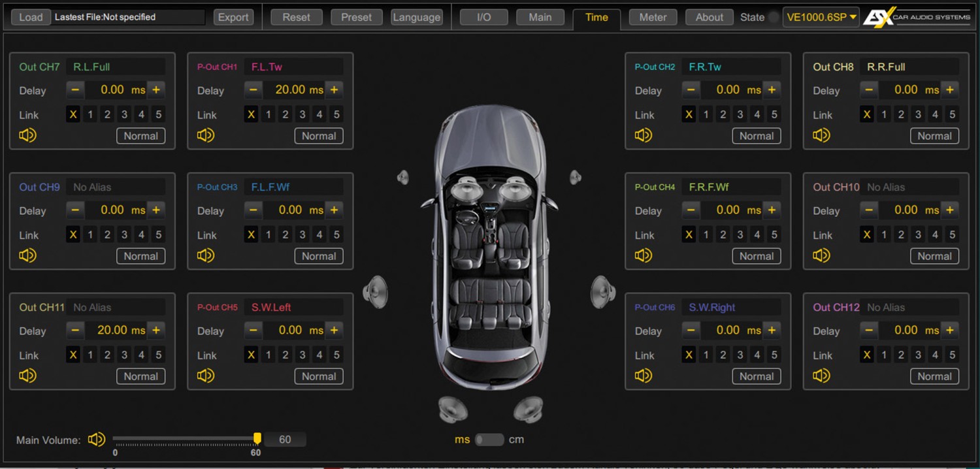
Task: Toggle mute on Out CH12 speaker icon
Action: 821,376
